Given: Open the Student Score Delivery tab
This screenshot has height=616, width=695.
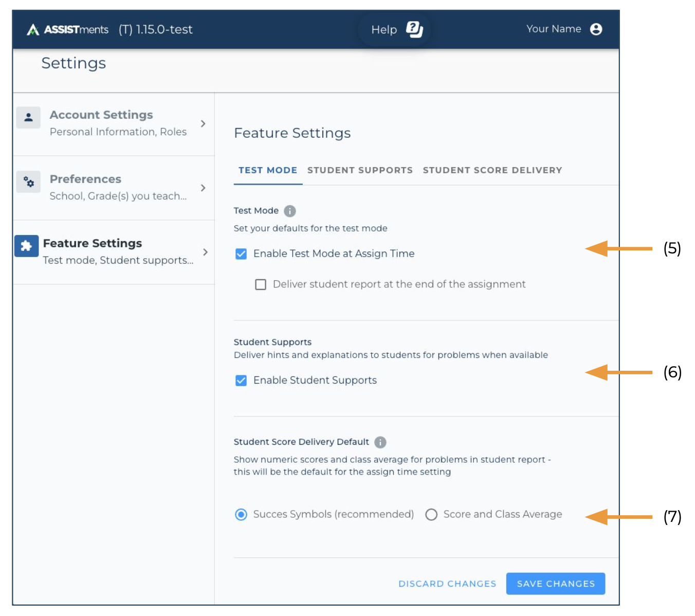Looking at the screenshot, I should (x=492, y=170).
